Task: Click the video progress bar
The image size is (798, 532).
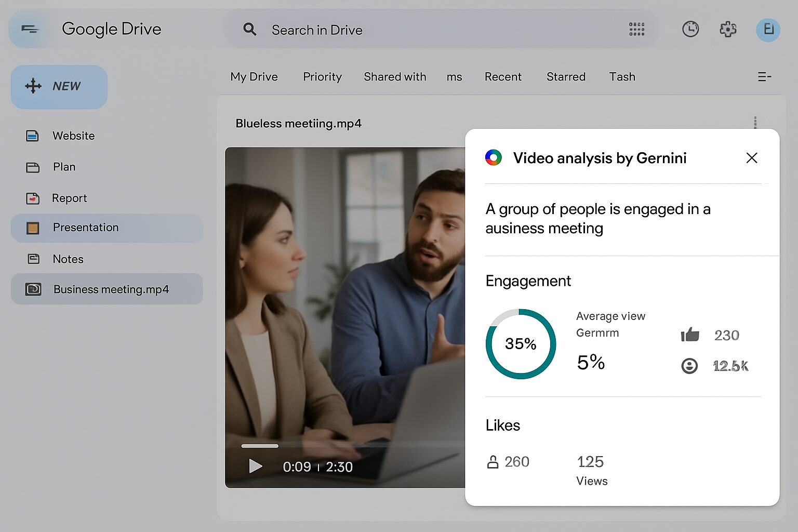Action: click(x=353, y=446)
